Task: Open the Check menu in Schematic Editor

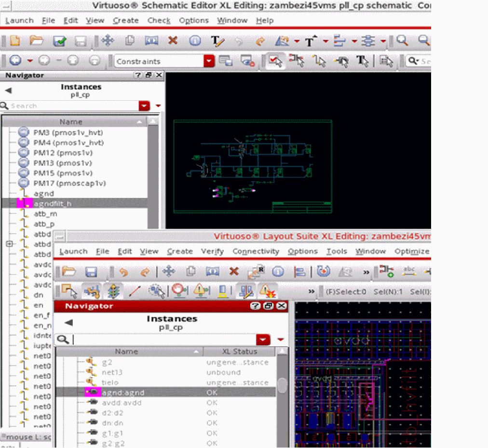Action: coord(159,21)
